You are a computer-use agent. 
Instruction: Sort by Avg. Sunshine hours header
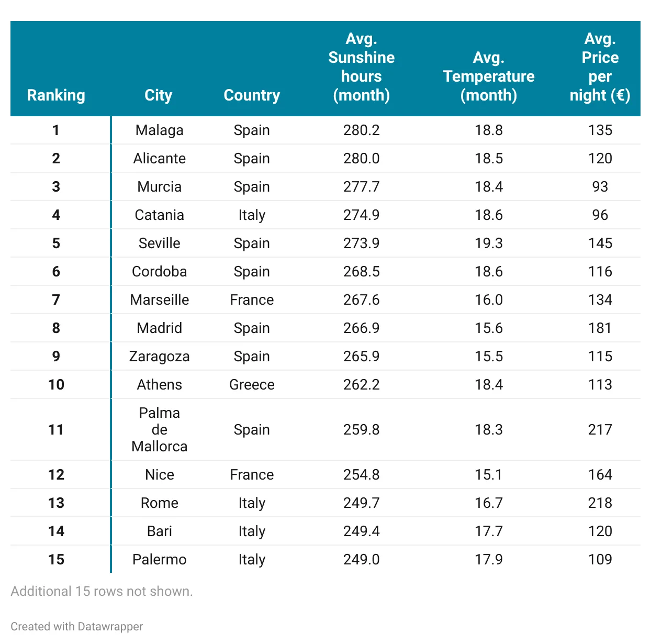click(x=361, y=67)
